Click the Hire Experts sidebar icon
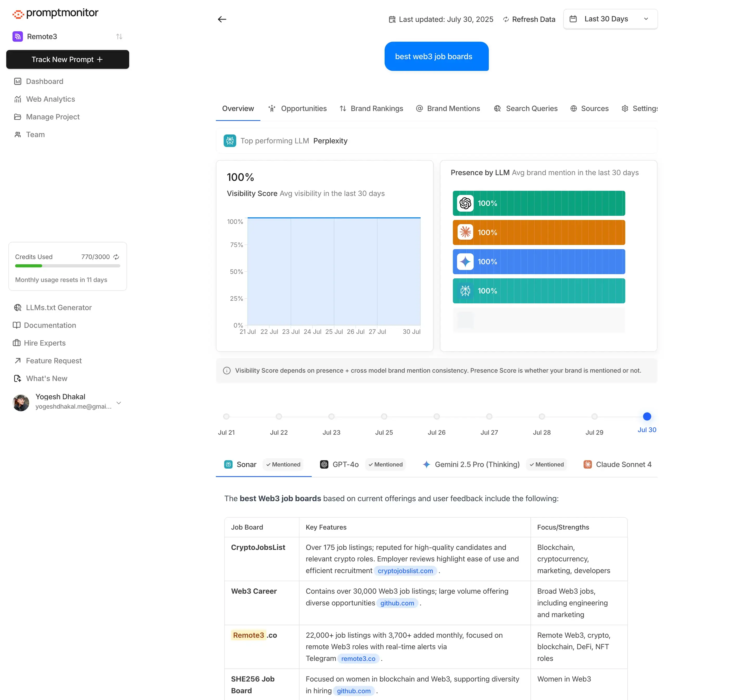 click(x=17, y=343)
